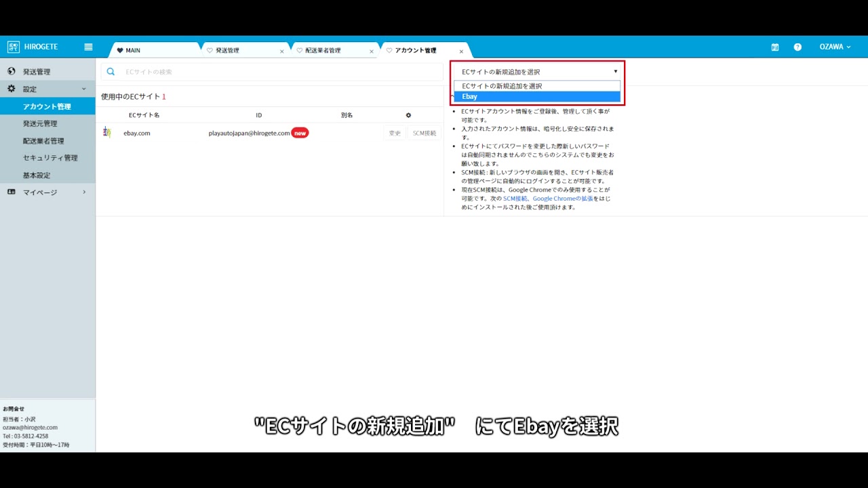Screen dimensions: 868x488
Task: Open 基本設定 in the sidebar
Action: coord(47,175)
